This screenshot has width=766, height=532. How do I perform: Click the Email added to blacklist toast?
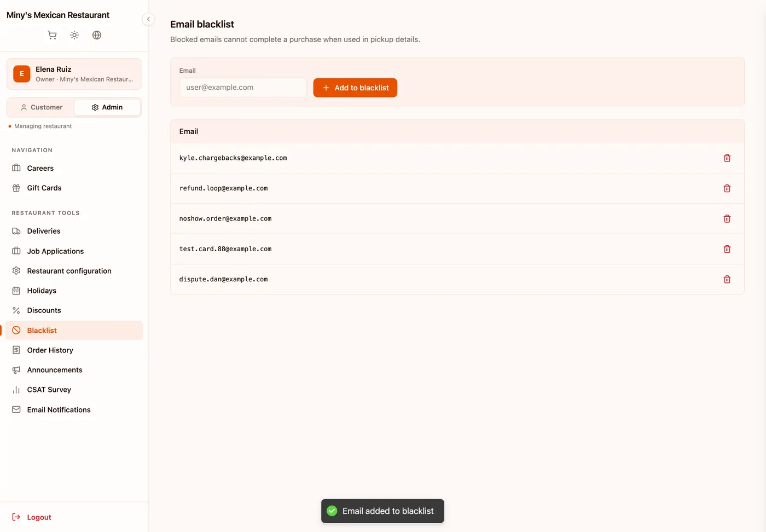[382, 511]
